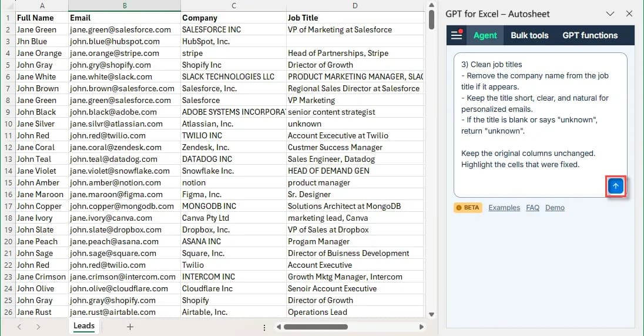This screenshot has width=644, height=336.
Task: Select the Full Name header cell
Action: (42, 18)
